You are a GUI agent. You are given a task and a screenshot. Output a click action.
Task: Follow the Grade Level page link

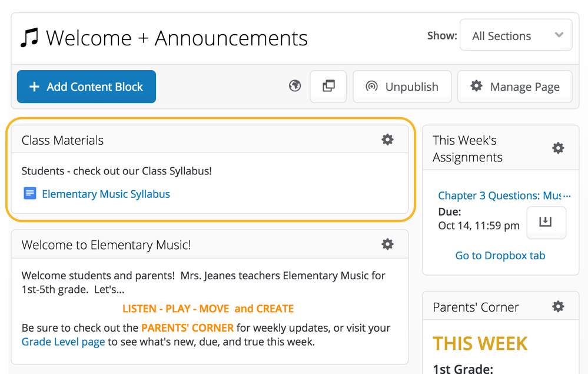pos(64,342)
